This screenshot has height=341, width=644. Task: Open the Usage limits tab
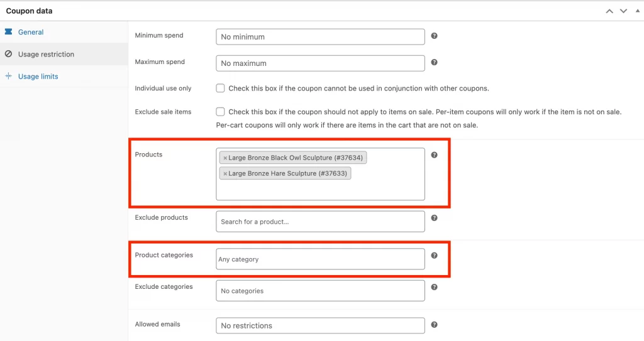pos(38,77)
